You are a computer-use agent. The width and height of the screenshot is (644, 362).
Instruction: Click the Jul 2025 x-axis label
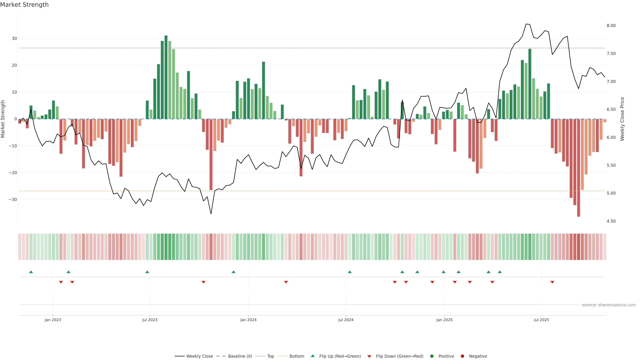pos(541,320)
